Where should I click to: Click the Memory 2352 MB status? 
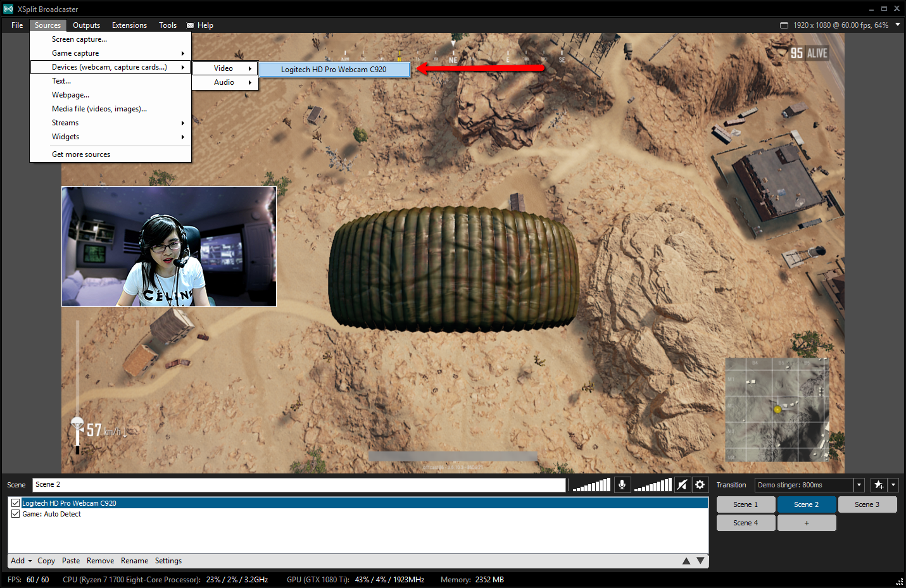(x=472, y=580)
